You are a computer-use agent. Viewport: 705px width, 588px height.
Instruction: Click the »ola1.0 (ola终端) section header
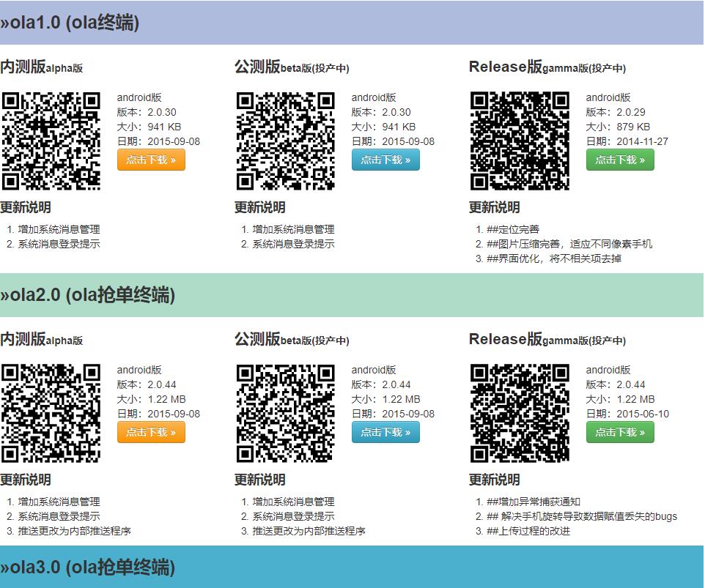[x=352, y=23]
